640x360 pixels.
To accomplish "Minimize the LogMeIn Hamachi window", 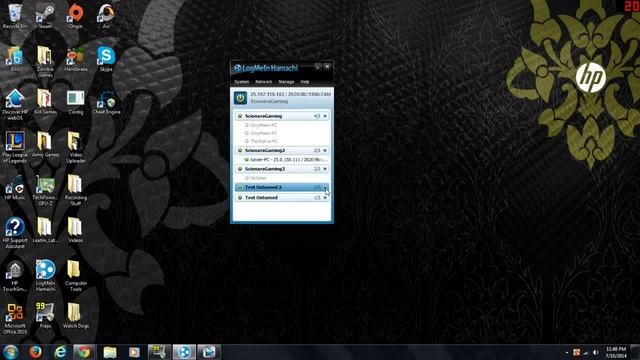I will click(318, 67).
